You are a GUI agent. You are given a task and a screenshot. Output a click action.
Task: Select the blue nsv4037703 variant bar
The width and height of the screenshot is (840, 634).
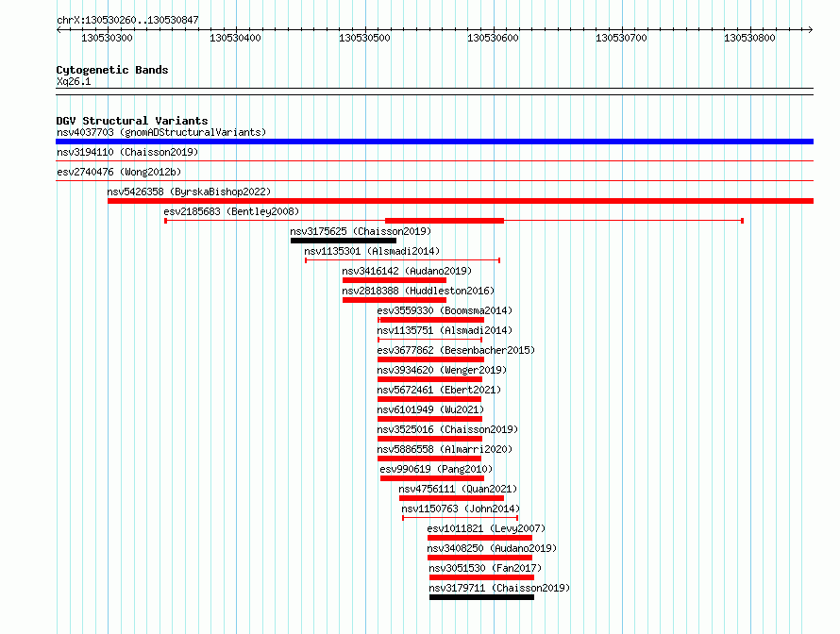(x=434, y=142)
